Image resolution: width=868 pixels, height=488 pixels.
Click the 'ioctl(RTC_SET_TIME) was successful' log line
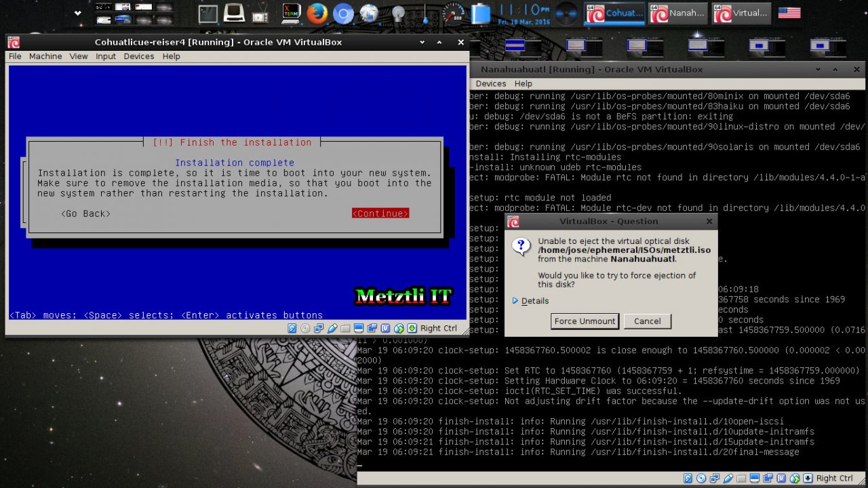coord(519,391)
